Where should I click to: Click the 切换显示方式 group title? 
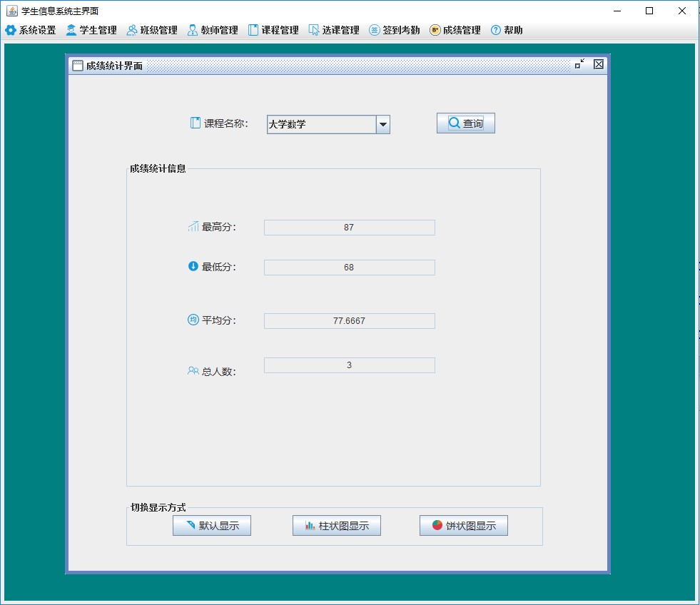coord(158,507)
